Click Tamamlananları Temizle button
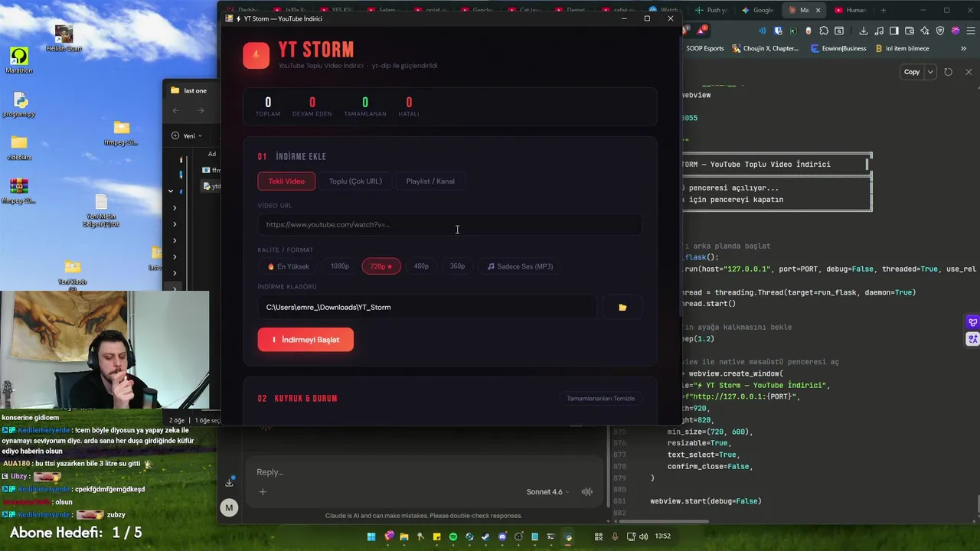Screen dimensions: 980x551 [x=601, y=399]
